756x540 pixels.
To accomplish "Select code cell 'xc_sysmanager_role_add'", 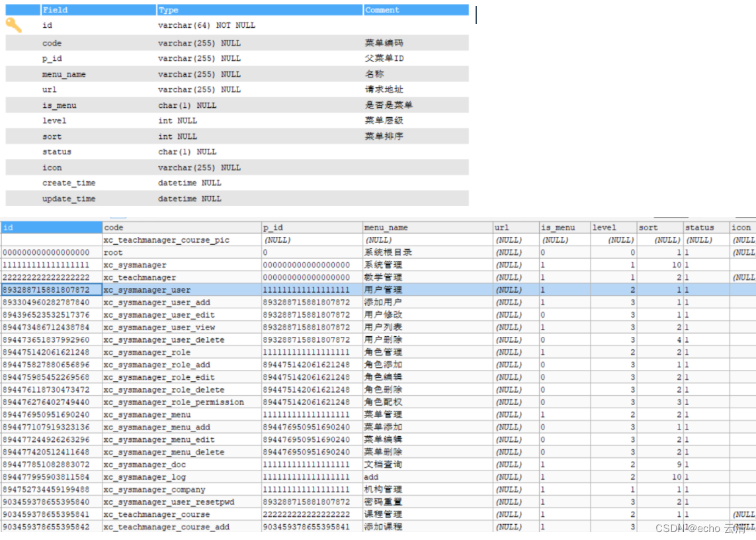I will click(x=182, y=365).
